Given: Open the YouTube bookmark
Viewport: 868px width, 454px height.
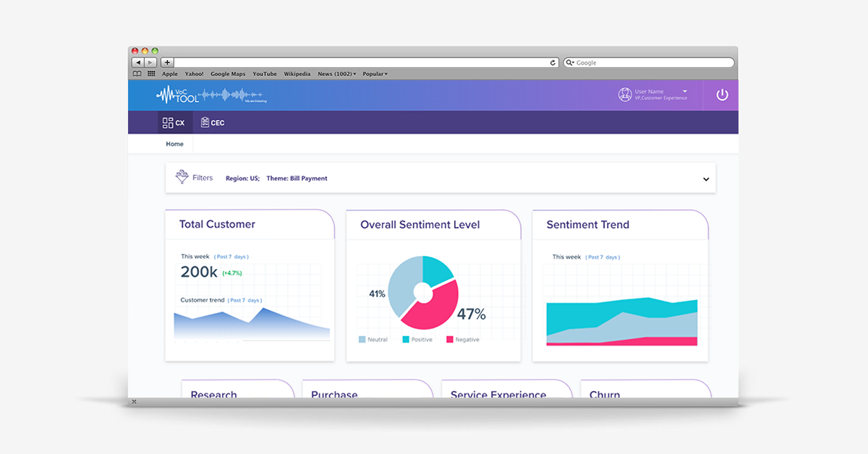Looking at the screenshot, I should pyautogui.click(x=265, y=74).
